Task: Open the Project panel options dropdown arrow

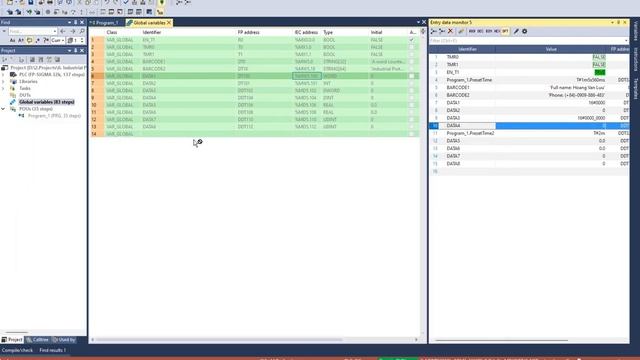Action: coord(69,51)
